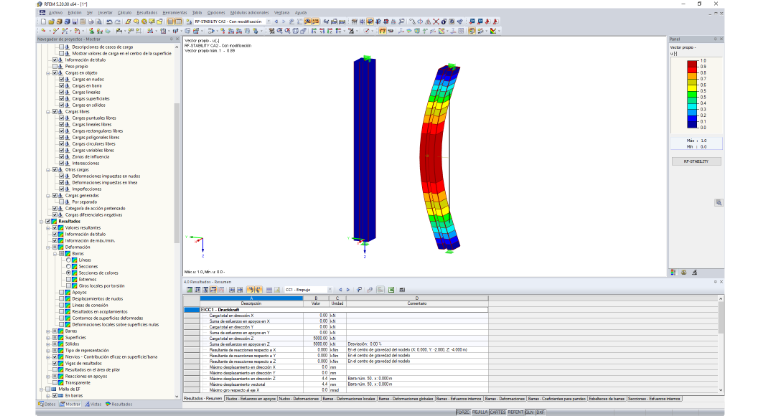Select the Líneas radio option
The image size is (760, 416).
[x=68, y=260]
